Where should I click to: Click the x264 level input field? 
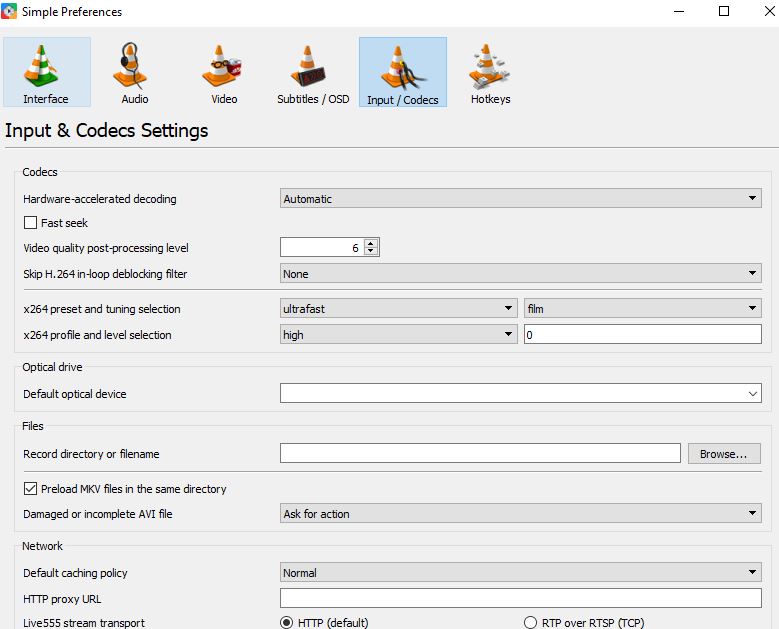pyautogui.click(x=643, y=334)
